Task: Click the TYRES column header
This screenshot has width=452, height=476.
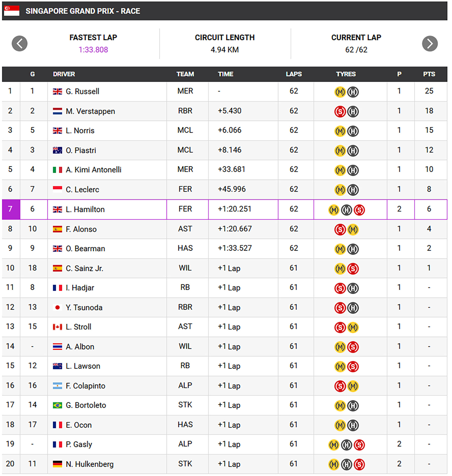Action: pyautogui.click(x=346, y=74)
